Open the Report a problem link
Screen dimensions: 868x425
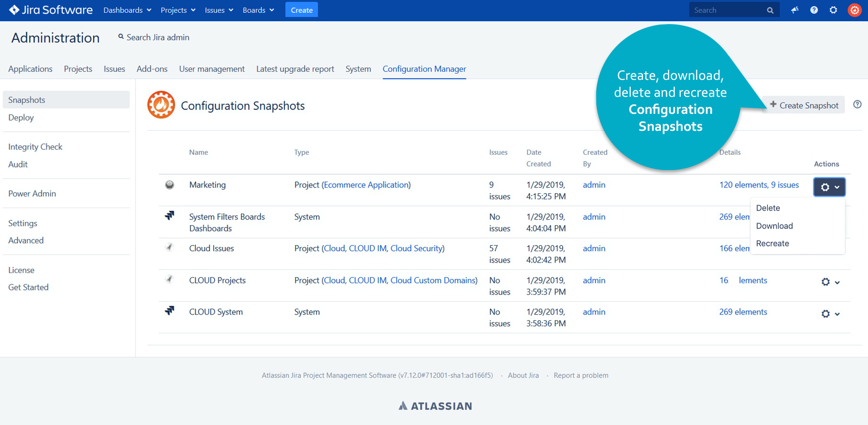581,375
